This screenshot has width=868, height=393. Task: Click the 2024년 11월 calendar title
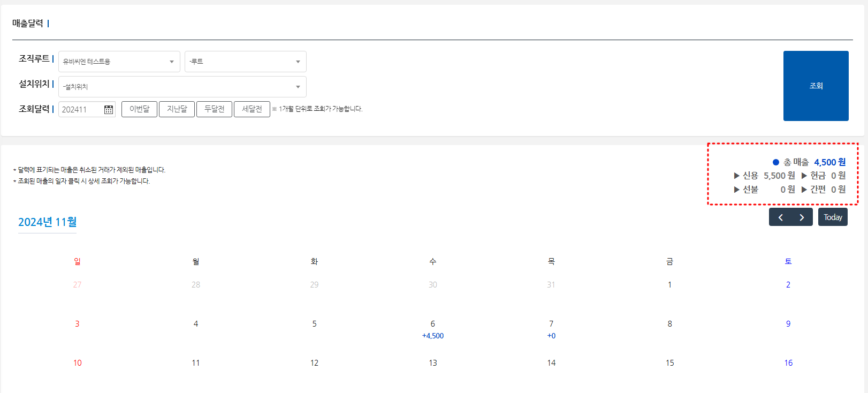pos(48,222)
